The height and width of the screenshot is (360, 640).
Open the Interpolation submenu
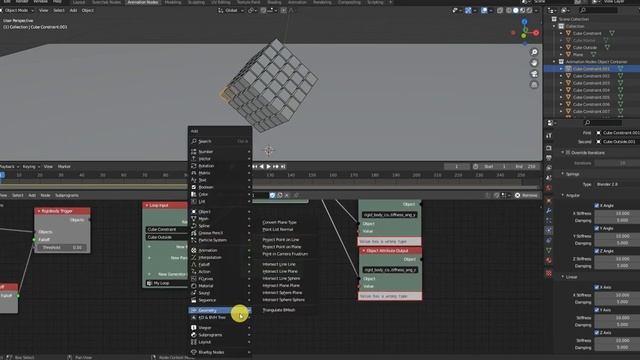[220, 258]
